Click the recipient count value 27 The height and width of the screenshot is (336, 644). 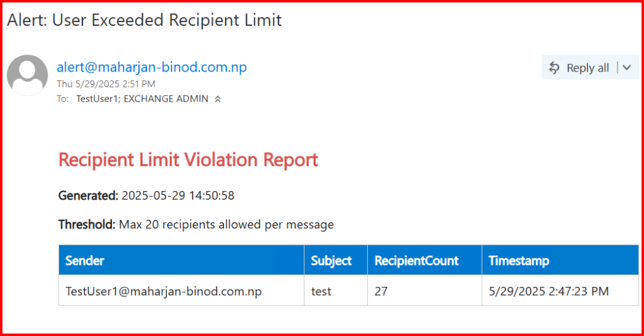381,291
